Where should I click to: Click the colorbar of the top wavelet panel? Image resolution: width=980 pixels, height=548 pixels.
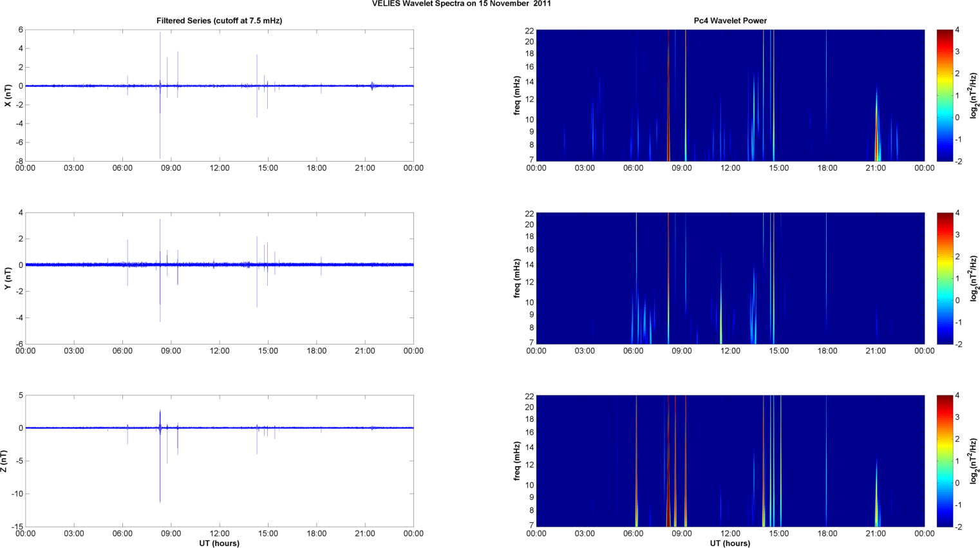coord(944,95)
